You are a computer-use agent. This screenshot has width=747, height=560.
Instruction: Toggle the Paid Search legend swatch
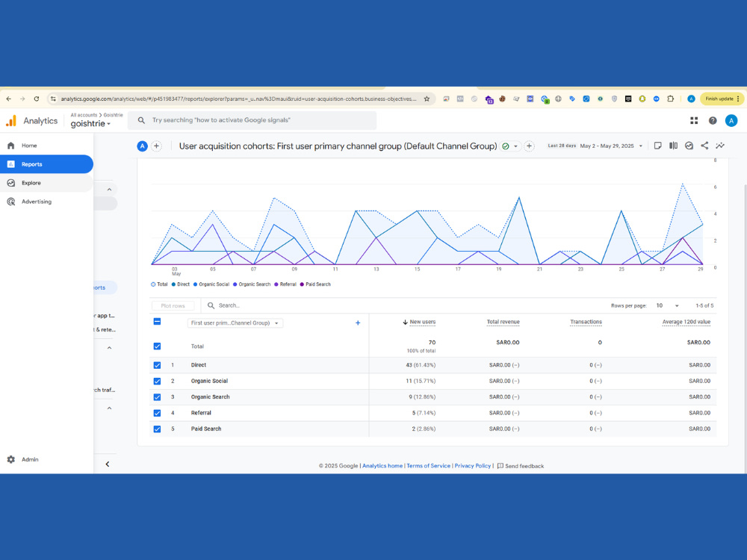[x=302, y=284]
